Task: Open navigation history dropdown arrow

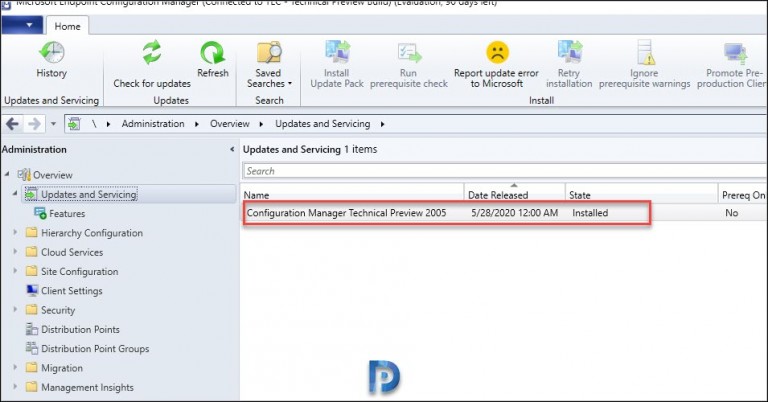Action: [x=53, y=124]
